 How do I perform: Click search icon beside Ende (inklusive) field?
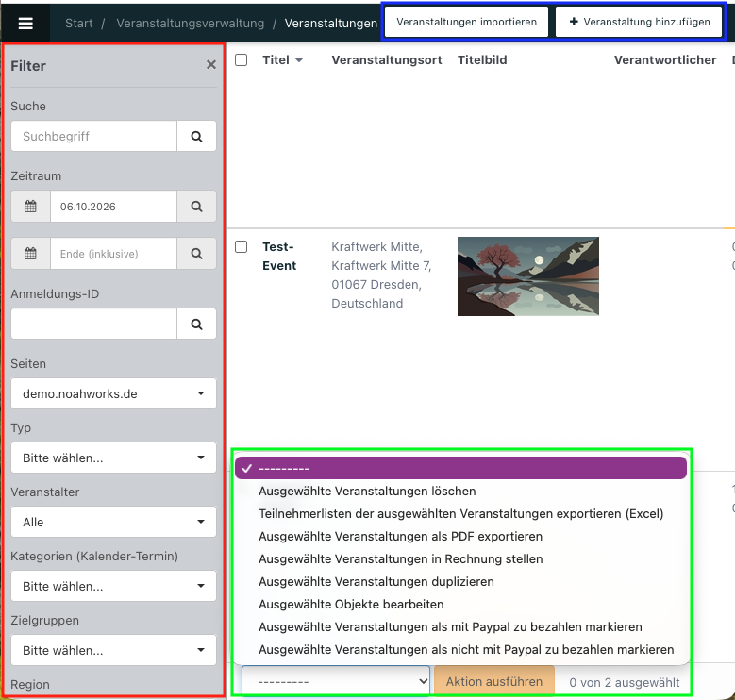196,254
